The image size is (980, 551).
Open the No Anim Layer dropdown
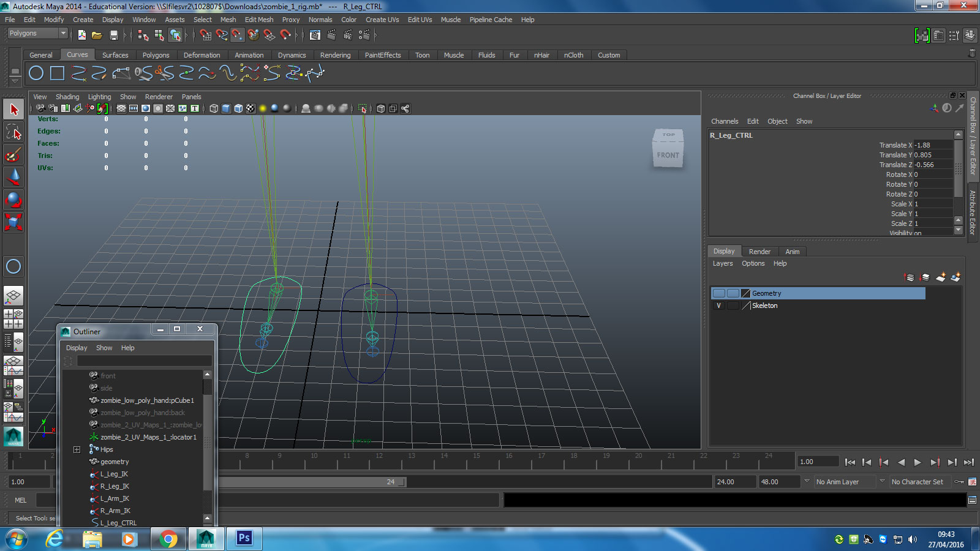tap(807, 481)
